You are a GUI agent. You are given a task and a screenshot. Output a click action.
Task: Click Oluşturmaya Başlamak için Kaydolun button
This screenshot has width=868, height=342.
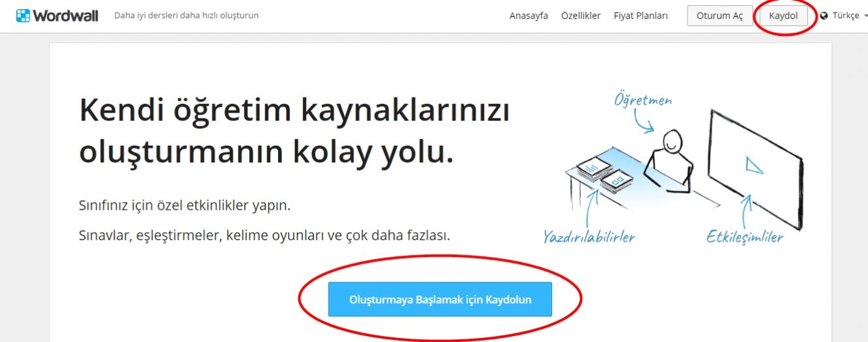440,299
